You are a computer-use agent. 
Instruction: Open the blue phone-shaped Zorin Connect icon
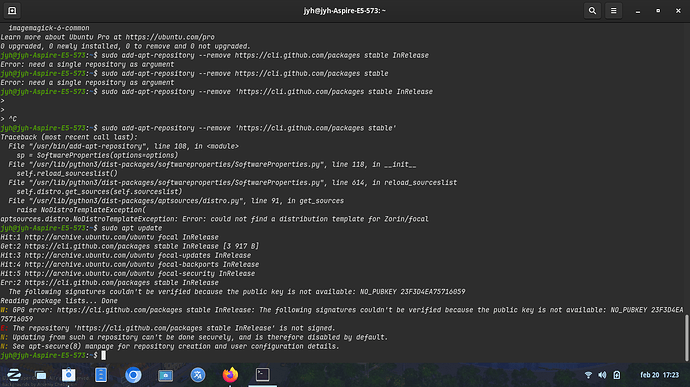[101, 375]
